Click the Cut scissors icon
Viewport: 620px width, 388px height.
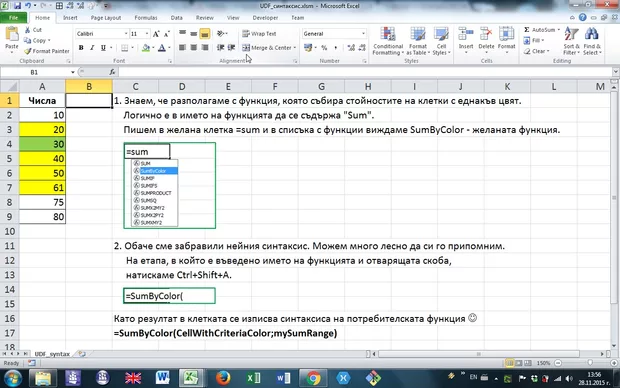pyautogui.click(x=28, y=30)
